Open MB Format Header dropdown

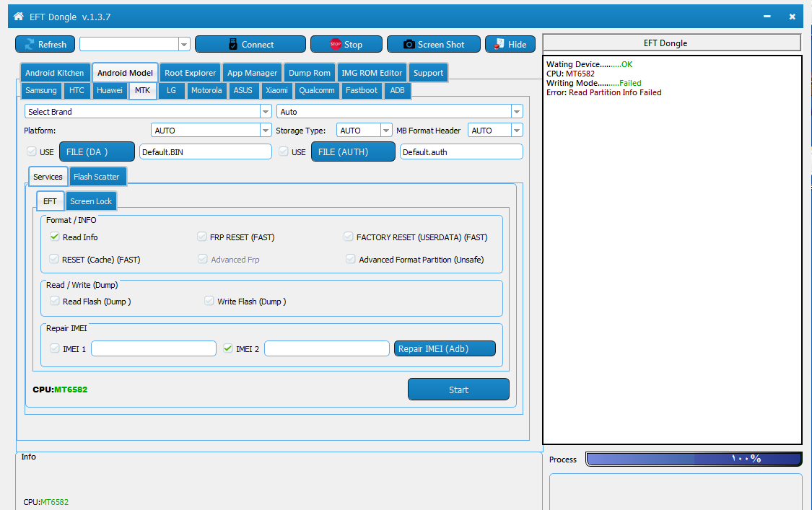coord(516,131)
